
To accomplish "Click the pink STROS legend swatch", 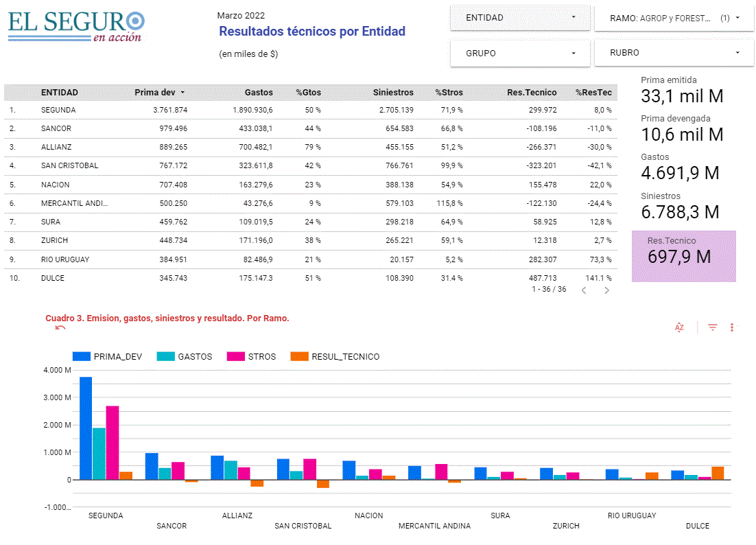I will 236,356.
